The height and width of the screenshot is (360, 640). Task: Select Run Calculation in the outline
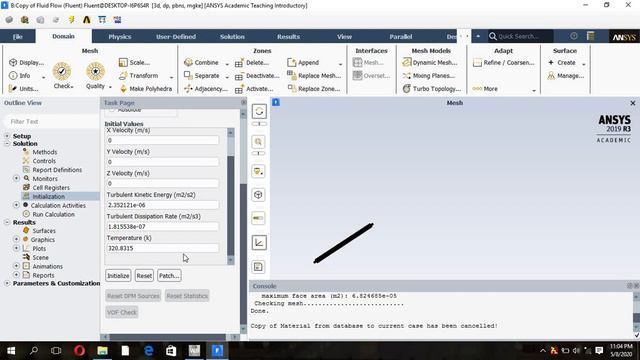click(53, 214)
